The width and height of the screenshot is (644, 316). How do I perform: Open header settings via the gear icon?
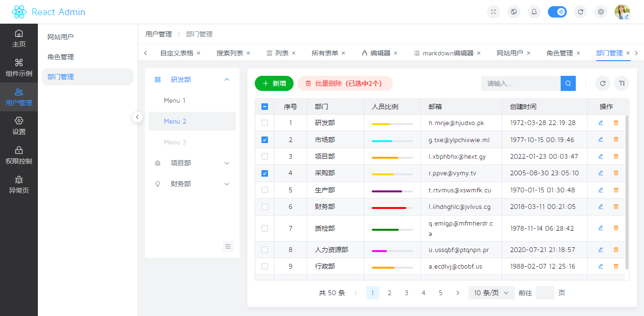601,12
